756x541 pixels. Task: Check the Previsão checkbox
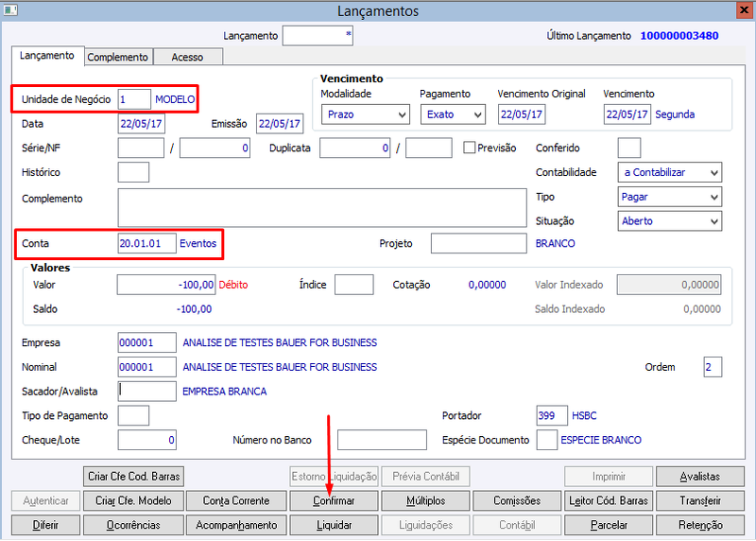[469, 148]
